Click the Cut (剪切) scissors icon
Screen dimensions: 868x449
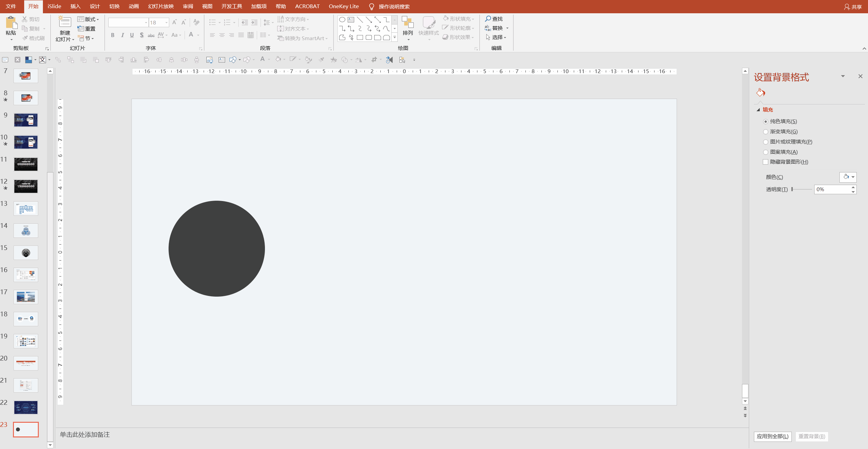point(25,19)
